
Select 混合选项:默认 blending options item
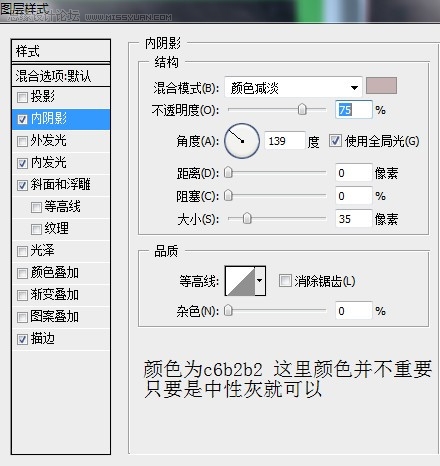61,76
